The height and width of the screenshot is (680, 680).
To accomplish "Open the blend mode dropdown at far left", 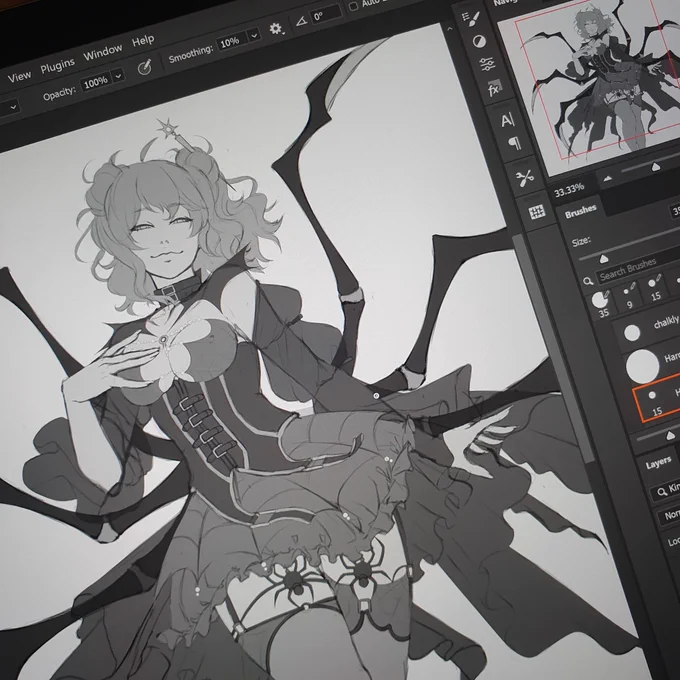I will click(x=9, y=108).
